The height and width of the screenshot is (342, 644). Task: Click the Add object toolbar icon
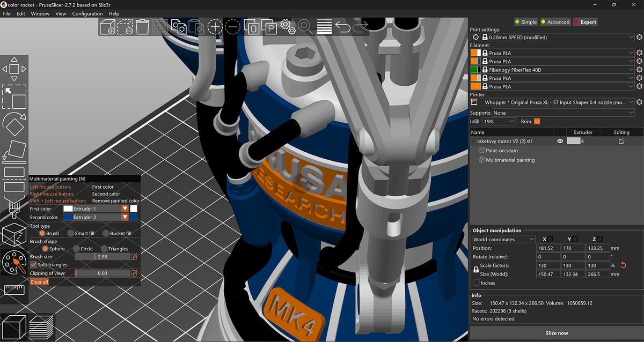click(x=108, y=26)
